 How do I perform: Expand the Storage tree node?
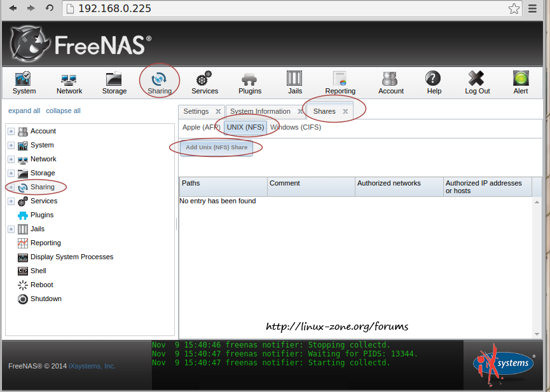click(11, 173)
